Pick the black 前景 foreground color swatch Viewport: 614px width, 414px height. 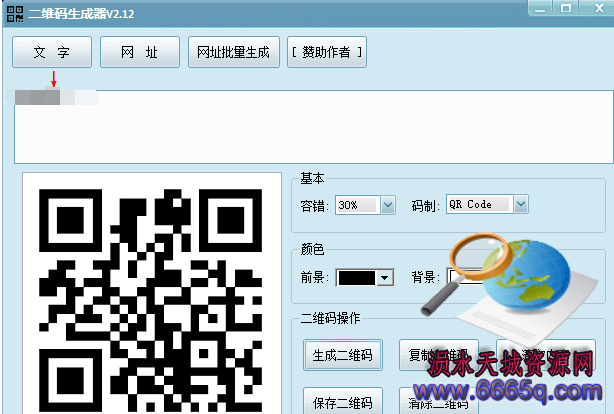357,278
